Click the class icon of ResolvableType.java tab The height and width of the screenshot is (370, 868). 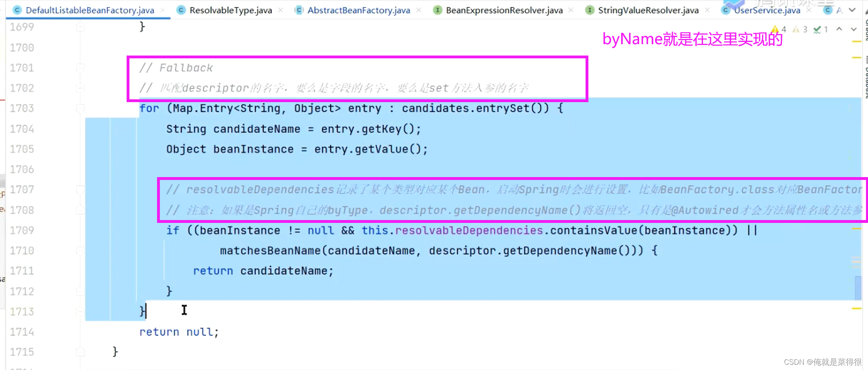point(181,10)
